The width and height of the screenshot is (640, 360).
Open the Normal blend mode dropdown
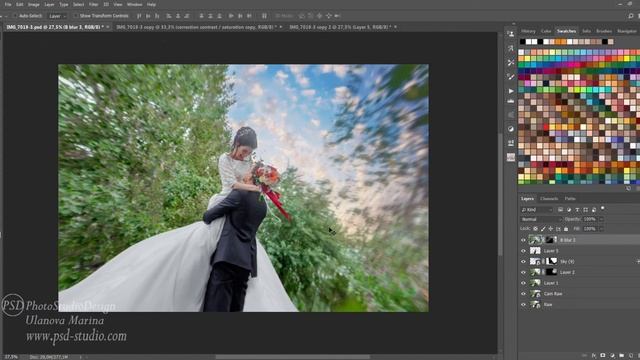pos(541,219)
